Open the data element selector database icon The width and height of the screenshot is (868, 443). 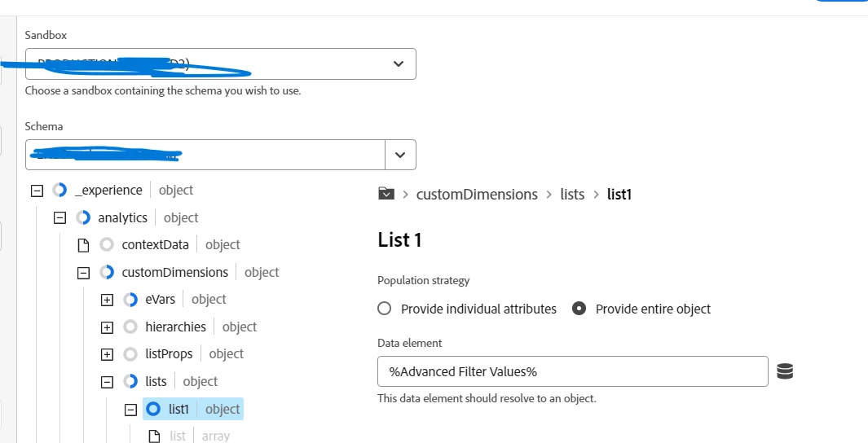785,371
